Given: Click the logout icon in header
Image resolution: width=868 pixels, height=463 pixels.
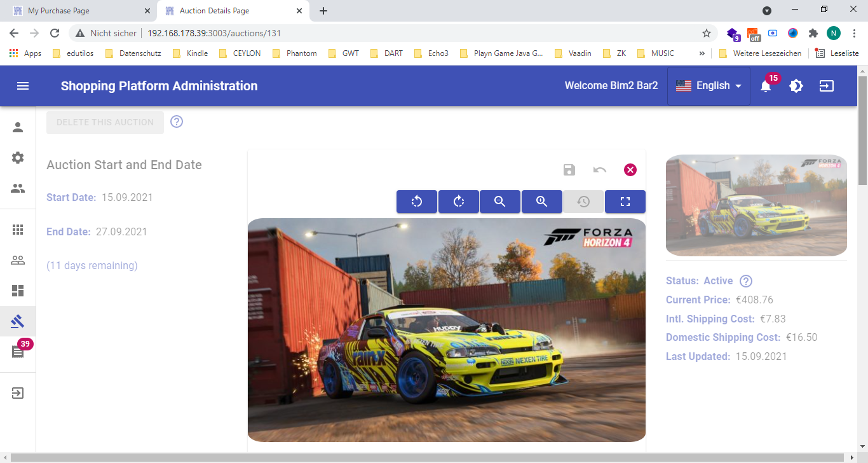Looking at the screenshot, I should coord(827,86).
